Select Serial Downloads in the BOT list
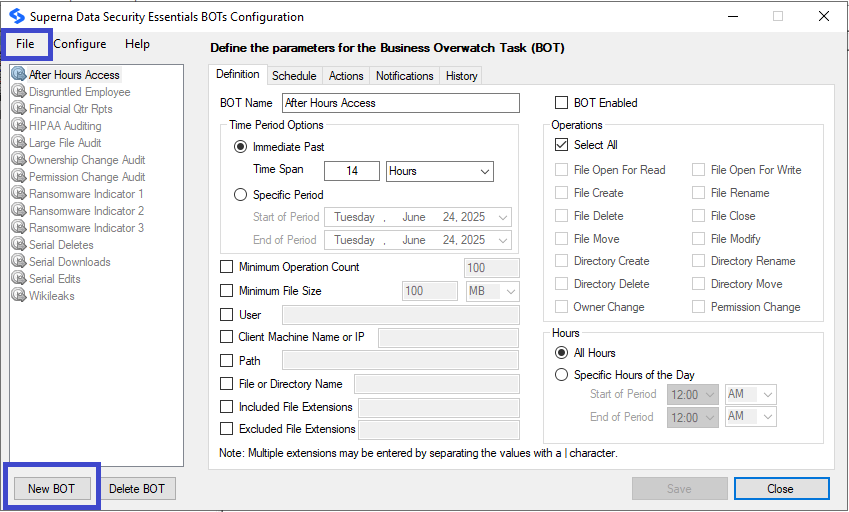 (69, 262)
